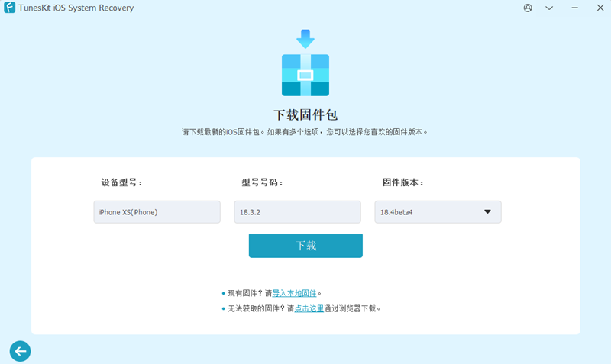Click the 下载固件包 heading
The height and width of the screenshot is (364, 611).
pyautogui.click(x=305, y=114)
